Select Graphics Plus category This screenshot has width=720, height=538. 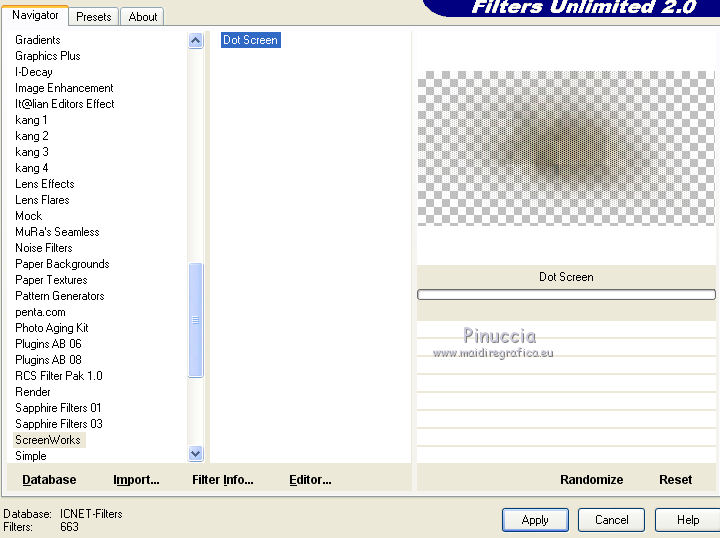48,56
